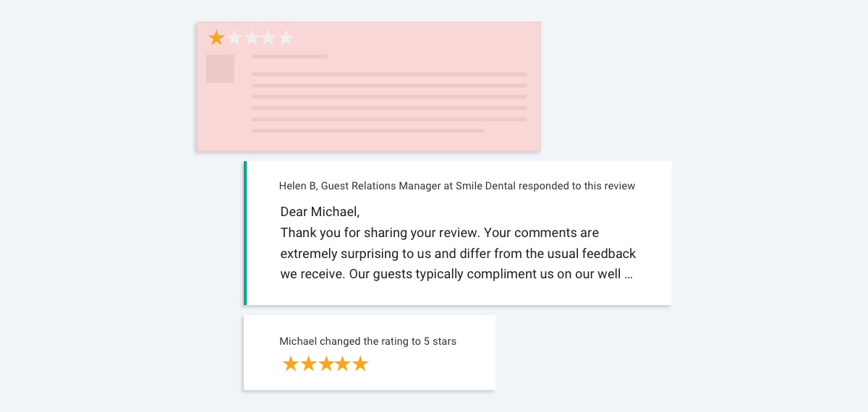
Task: Click the fifth star under Michael's changed rating
Action: 360,364
